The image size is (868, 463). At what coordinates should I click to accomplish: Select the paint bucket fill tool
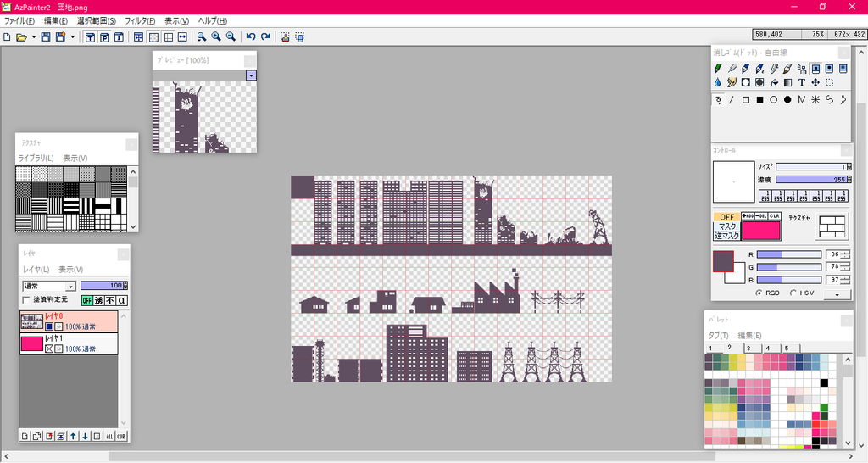pos(774,82)
